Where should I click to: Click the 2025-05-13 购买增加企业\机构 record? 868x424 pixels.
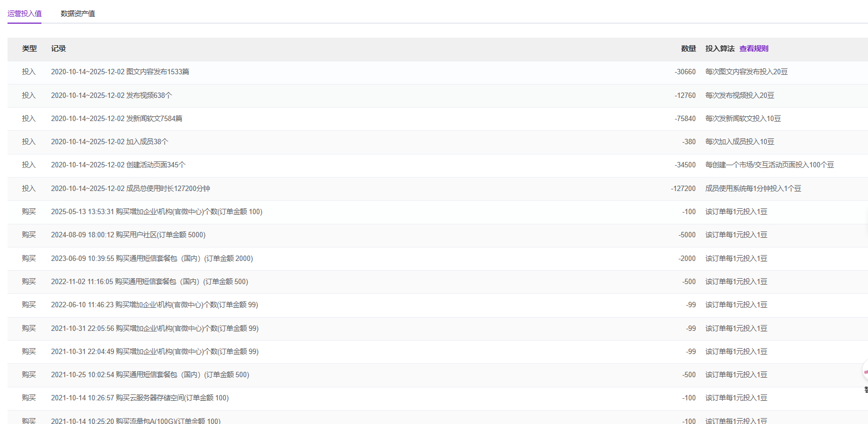pyautogui.click(x=157, y=211)
